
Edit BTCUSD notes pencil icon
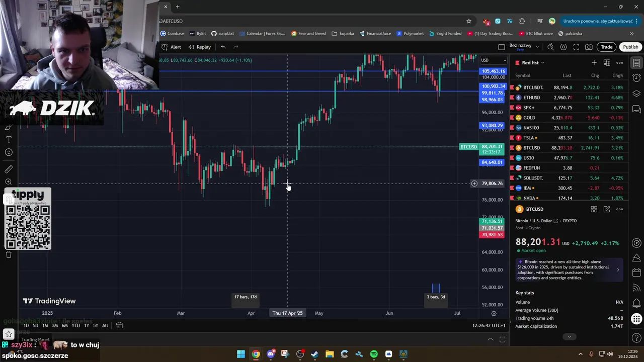tap(607, 209)
